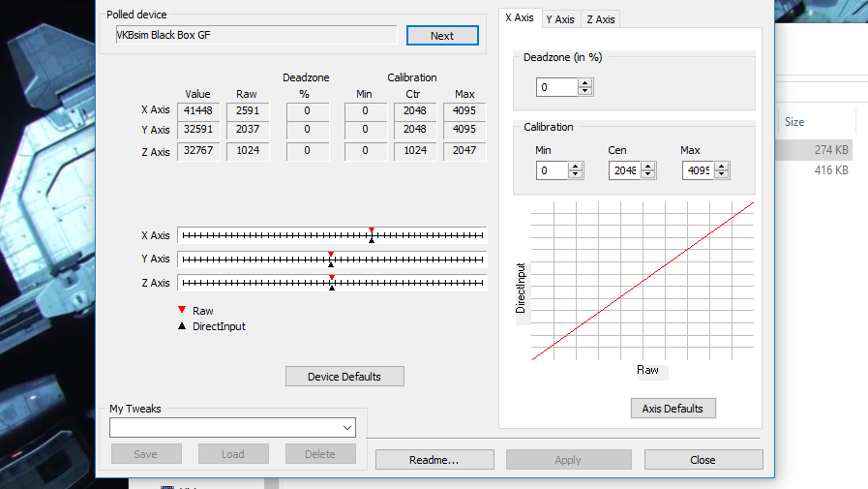Click the Cen calibration input field

624,170
